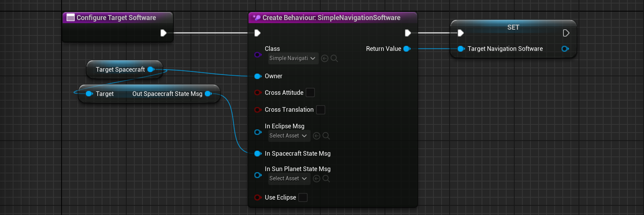Click the magnifier icon next to Class

tap(334, 59)
